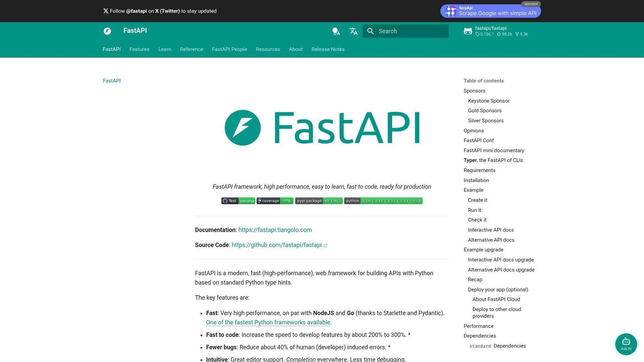This screenshot has height=362, width=644.
Task: Go to the Resources tab
Action: 268,49
